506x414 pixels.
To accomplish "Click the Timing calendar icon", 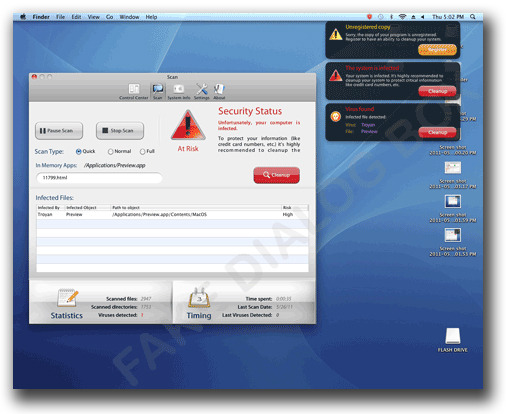I will tap(199, 298).
